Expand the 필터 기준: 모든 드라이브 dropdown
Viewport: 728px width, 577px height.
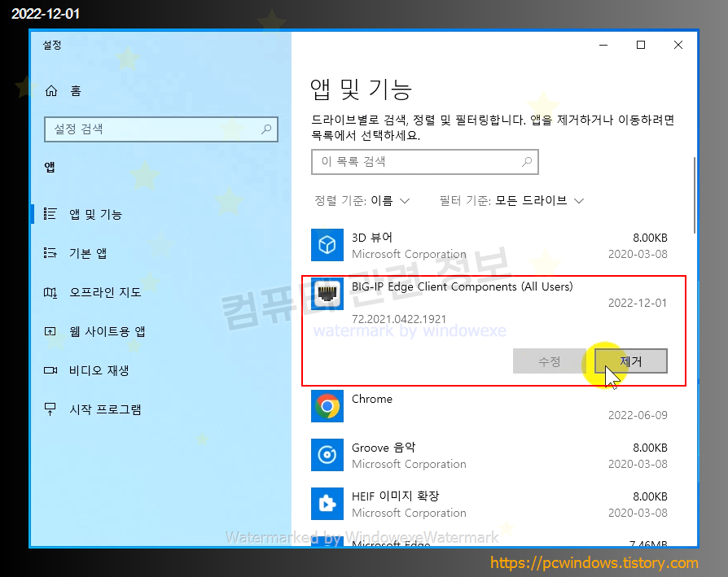pyautogui.click(x=511, y=201)
